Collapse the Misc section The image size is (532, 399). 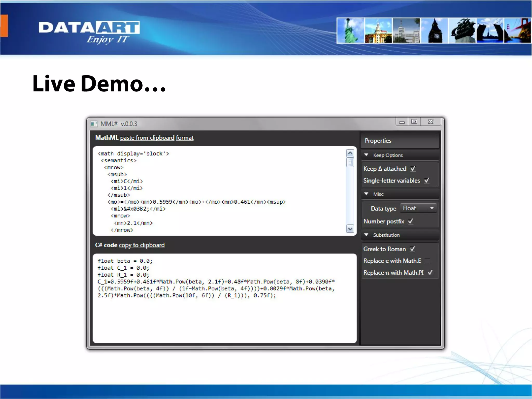pyautogui.click(x=367, y=194)
